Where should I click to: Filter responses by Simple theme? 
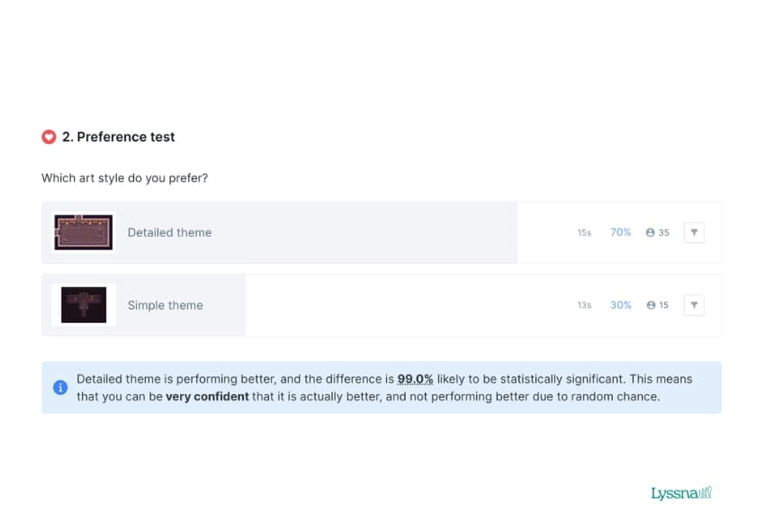(694, 305)
